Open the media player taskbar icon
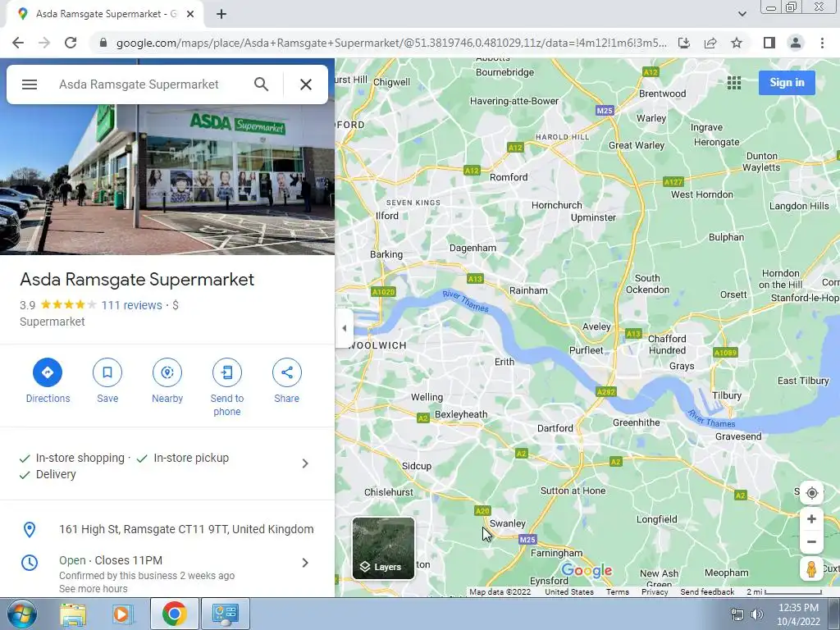This screenshot has width=840, height=630. [121, 614]
